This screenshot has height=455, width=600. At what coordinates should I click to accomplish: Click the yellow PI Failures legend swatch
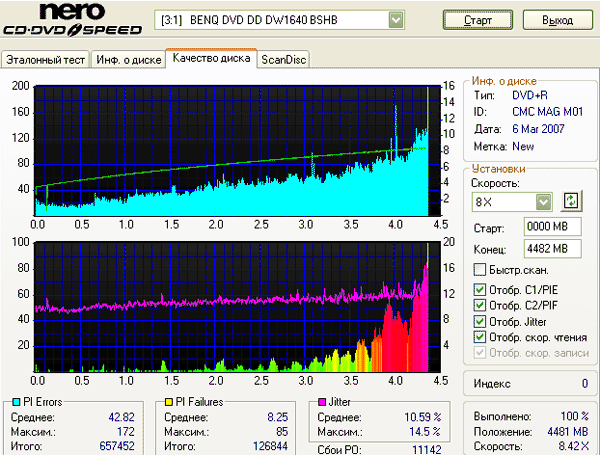click(x=169, y=402)
